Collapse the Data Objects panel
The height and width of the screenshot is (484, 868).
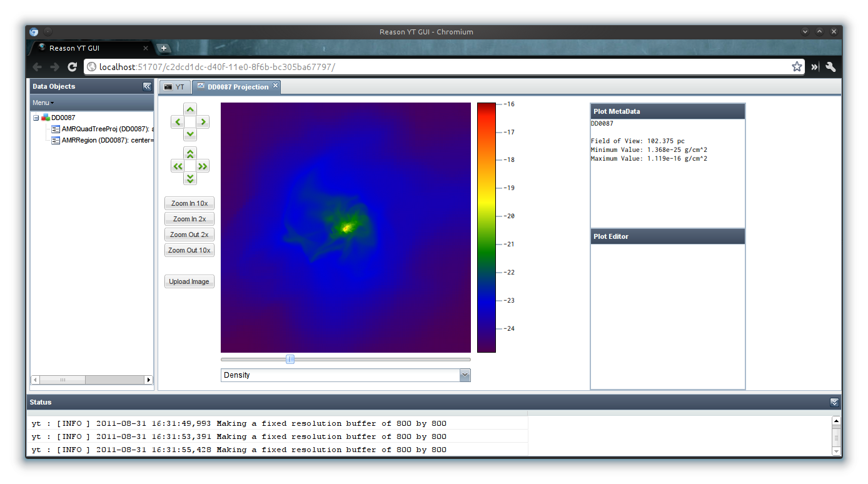pyautogui.click(x=147, y=86)
